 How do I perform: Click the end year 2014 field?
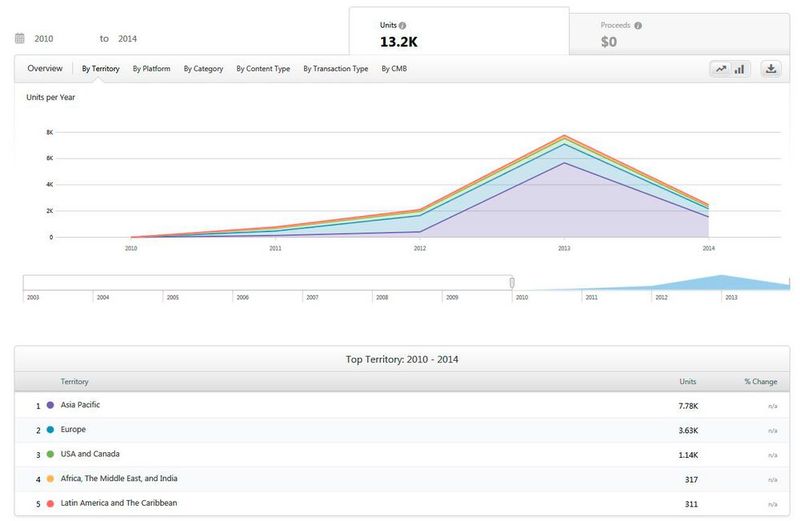coord(127,39)
